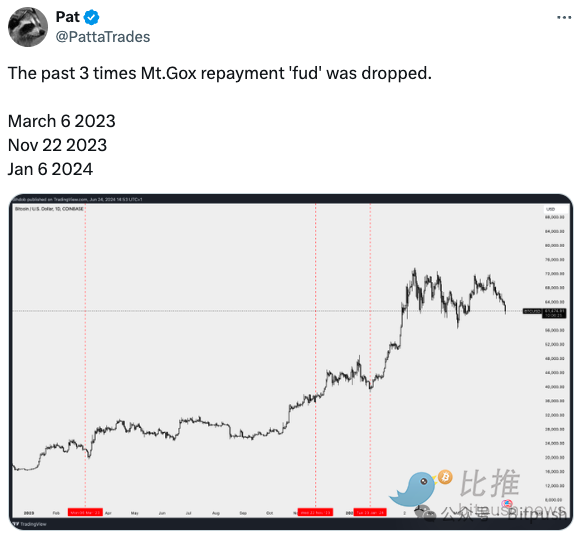This screenshot has height=537, width=586.
Task: Click the display name Pat
Action: click(67, 17)
